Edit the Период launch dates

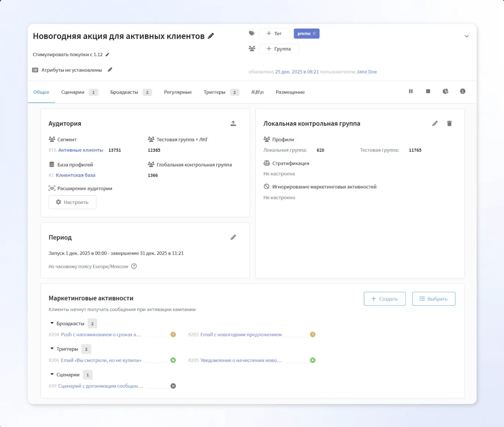click(x=233, y=237)
